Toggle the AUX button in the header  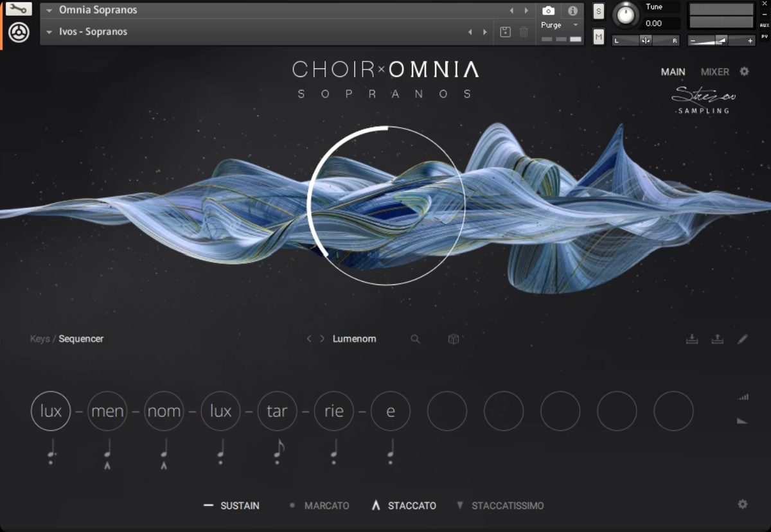tap(764, 25)
